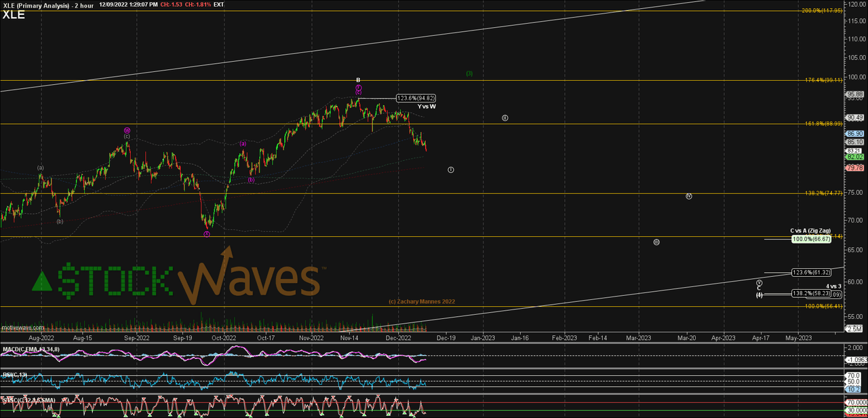Click the Oct-17 date axis label
This screenshot has width=868, height=418.
[x=266, y=337]
